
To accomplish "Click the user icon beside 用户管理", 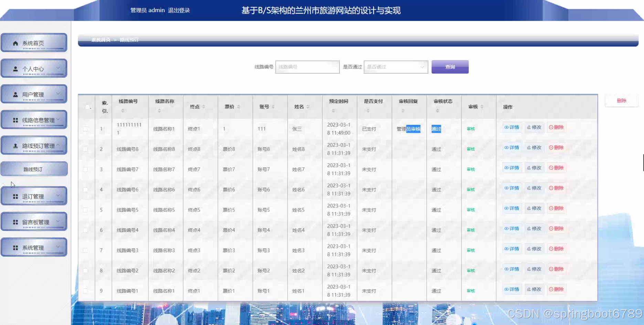I will click(x=15, y=94).
